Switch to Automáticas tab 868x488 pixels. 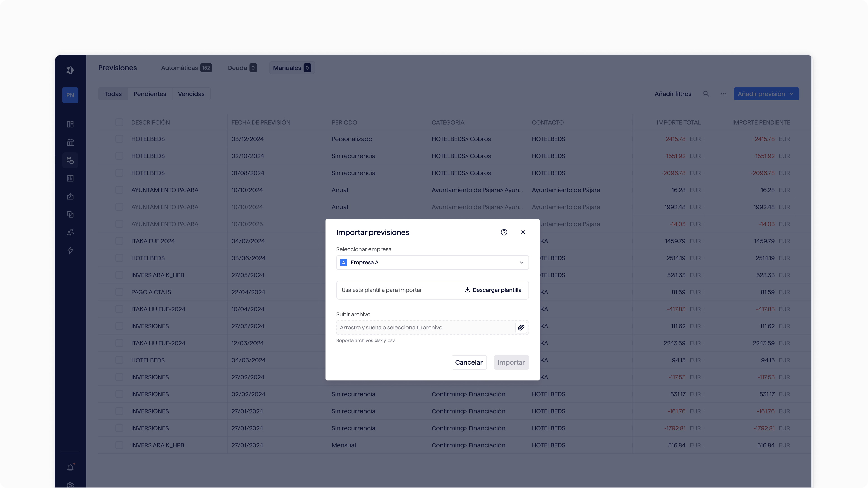(186, 68)
